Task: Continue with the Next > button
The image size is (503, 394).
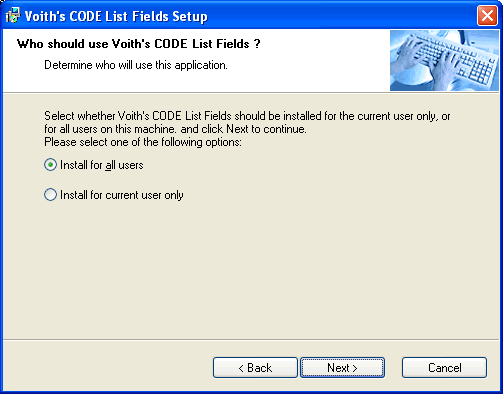Action: 342,368
